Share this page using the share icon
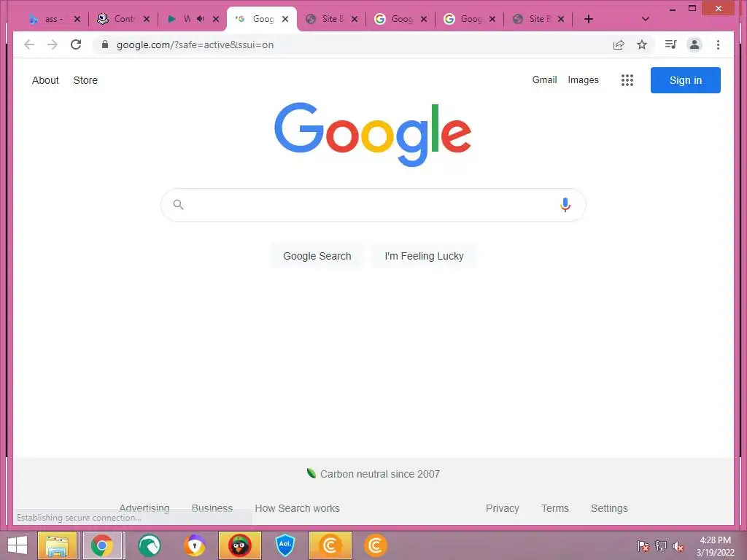This screenshot has width=747, height=560. pos(619,44)
